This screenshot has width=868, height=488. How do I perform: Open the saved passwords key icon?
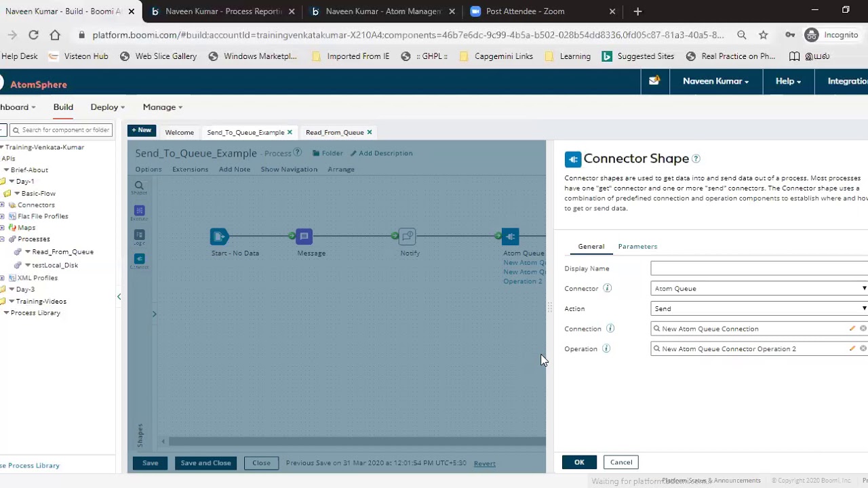[x=790, y=35]
